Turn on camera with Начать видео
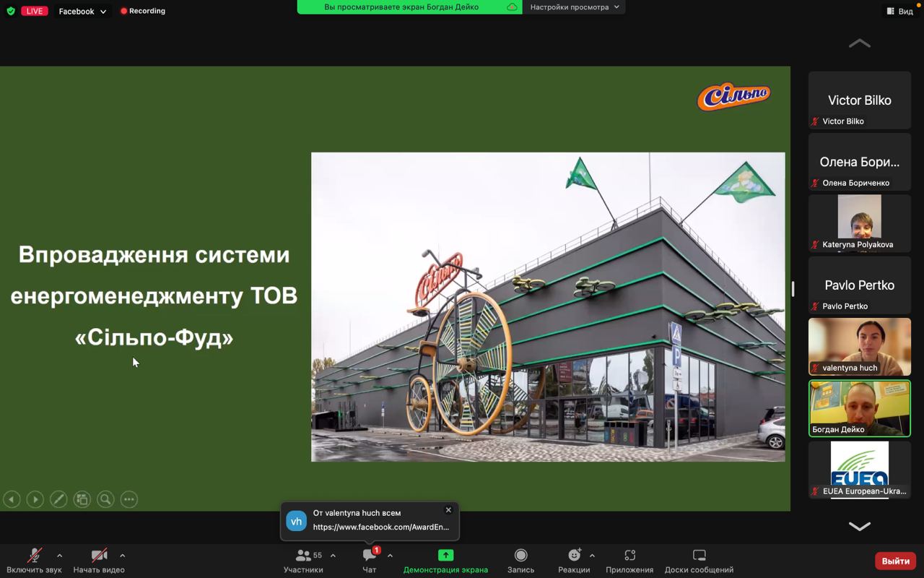This screenshot has height=578, width=924. pyautogui.click(x=99, y=561)
